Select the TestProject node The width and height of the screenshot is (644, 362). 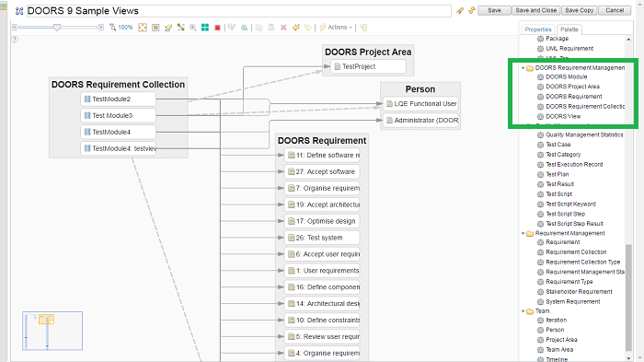pyautogui.click(x=368, y=66)
